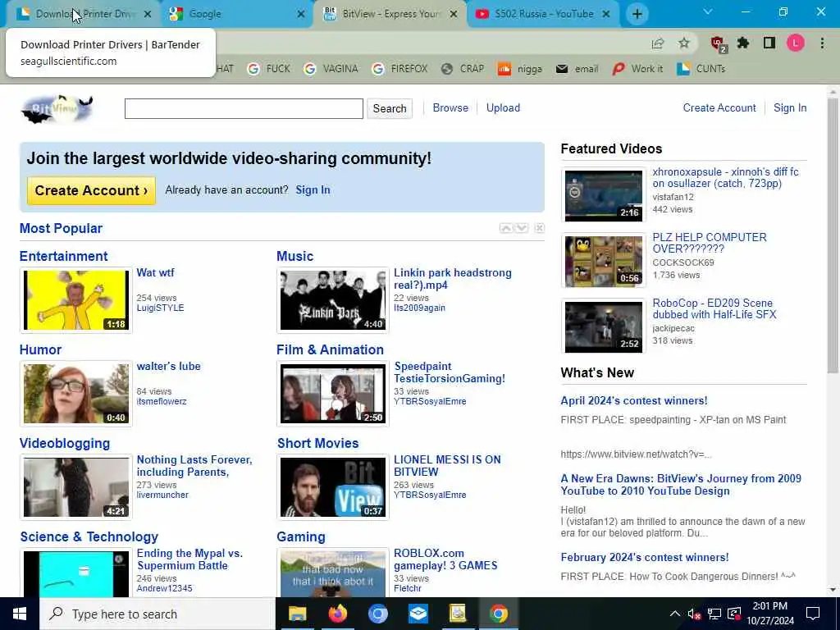This screenshot has height=630, width=840.
Task: Click the share page icon in address bar
Action: [658, 43]
